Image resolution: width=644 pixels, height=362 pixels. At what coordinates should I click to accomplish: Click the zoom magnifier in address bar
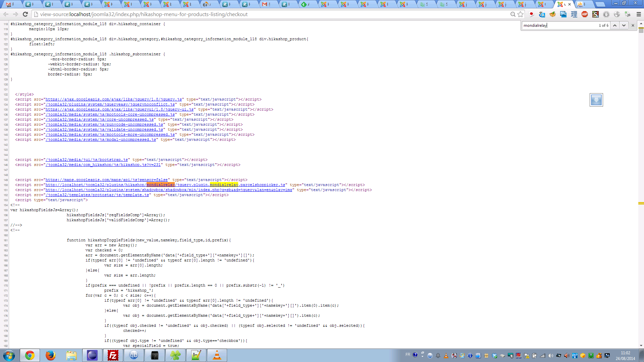(x=513, y=14)
